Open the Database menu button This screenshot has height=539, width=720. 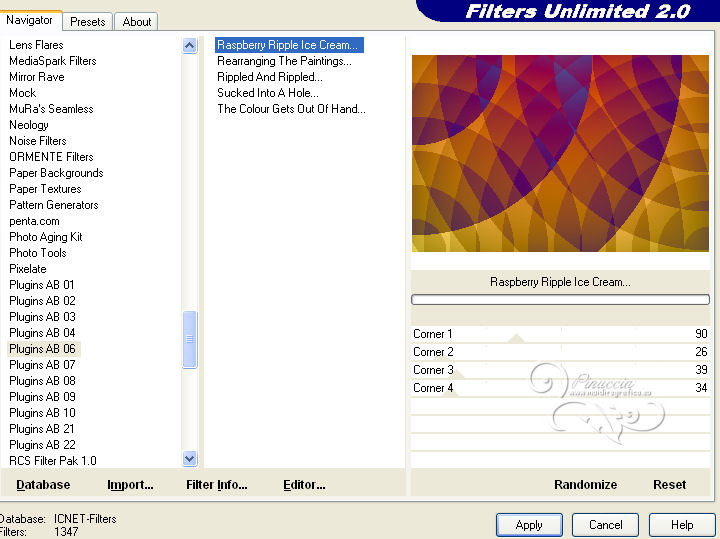click(x=43, y=485)
